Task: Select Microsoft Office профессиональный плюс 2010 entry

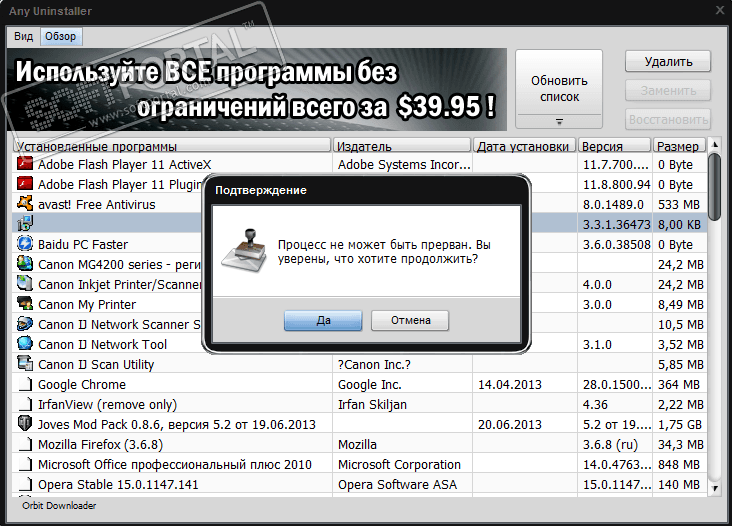Action: (175, 465)
